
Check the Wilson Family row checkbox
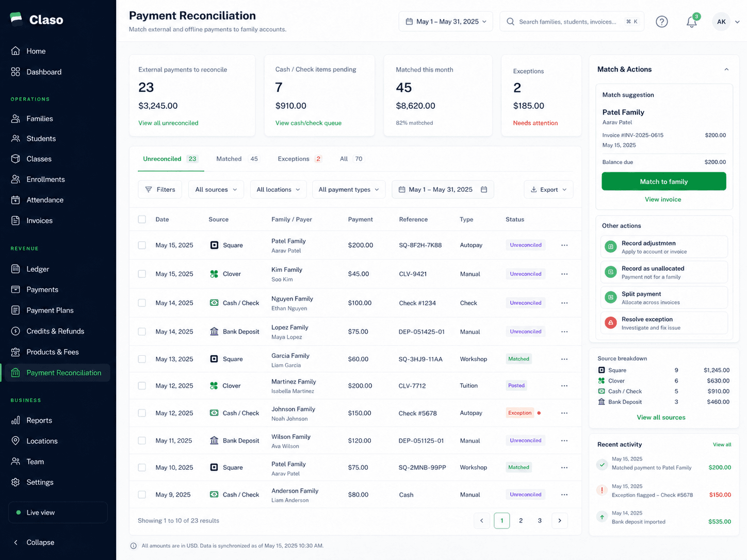(x=142, y=440)
